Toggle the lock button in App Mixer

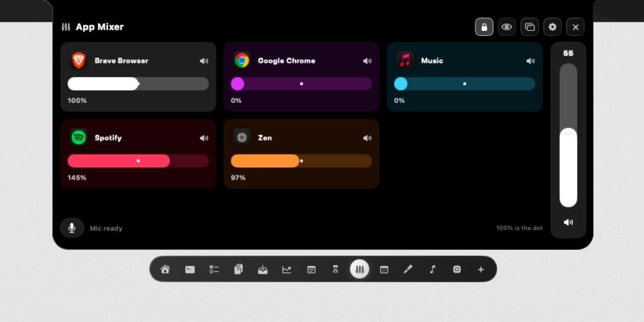click(484, 27)
